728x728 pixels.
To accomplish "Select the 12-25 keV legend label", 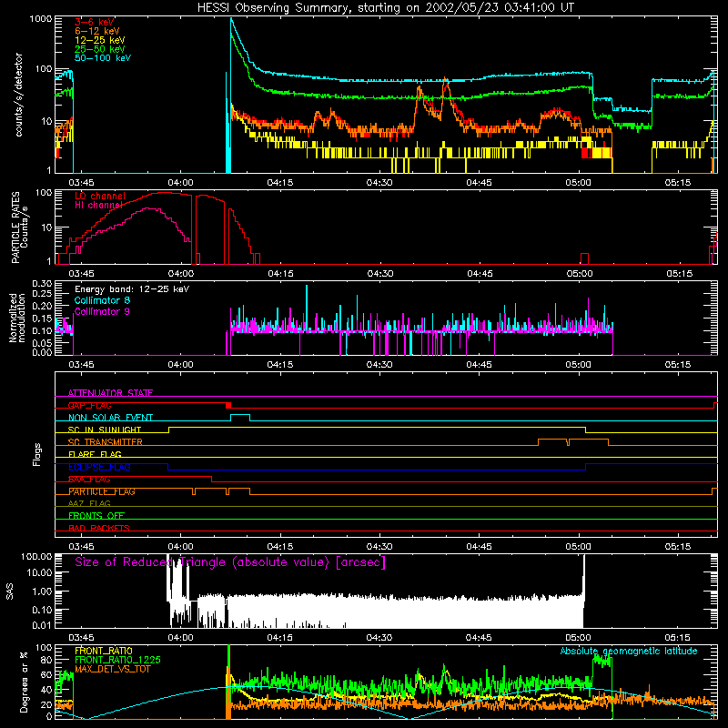I will pos(100,40).
